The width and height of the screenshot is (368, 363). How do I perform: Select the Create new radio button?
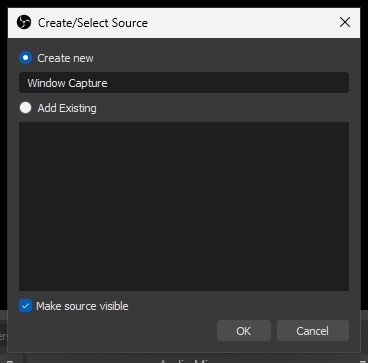[25, 58]
